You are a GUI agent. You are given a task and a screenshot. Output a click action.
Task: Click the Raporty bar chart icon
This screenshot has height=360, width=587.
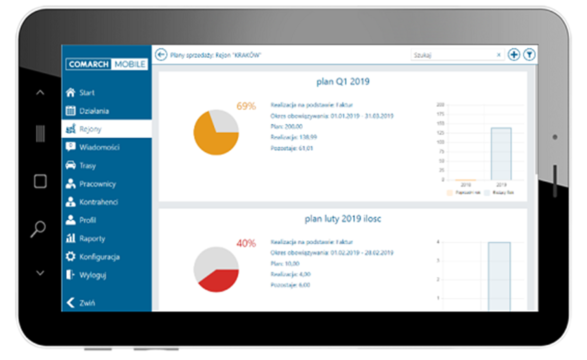pos(70,238)
